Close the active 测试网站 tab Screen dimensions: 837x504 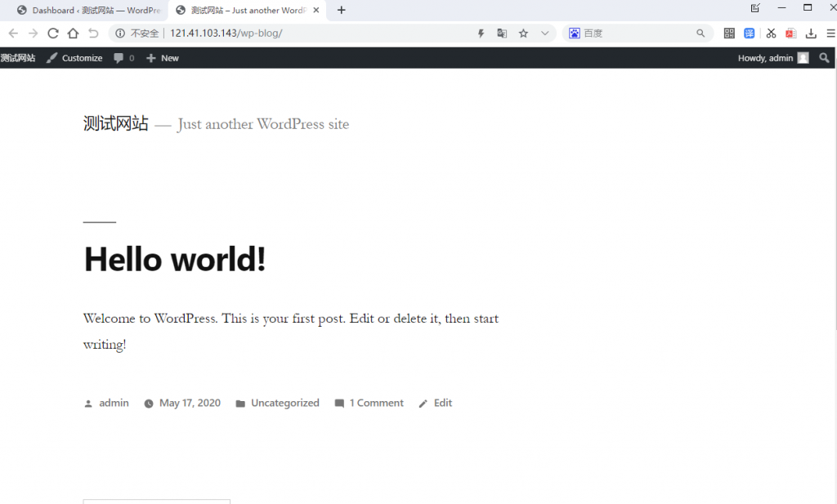tap(316, 10)
